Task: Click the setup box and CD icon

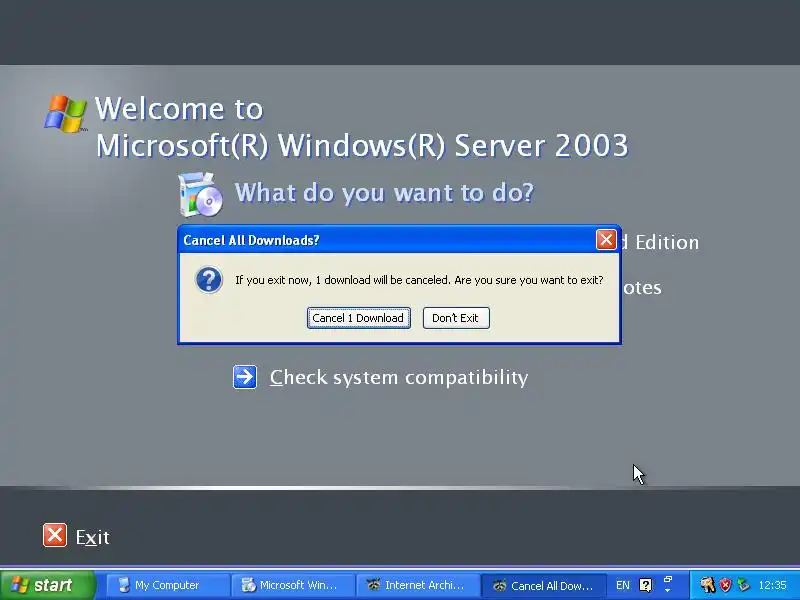Action: (201, 194)
